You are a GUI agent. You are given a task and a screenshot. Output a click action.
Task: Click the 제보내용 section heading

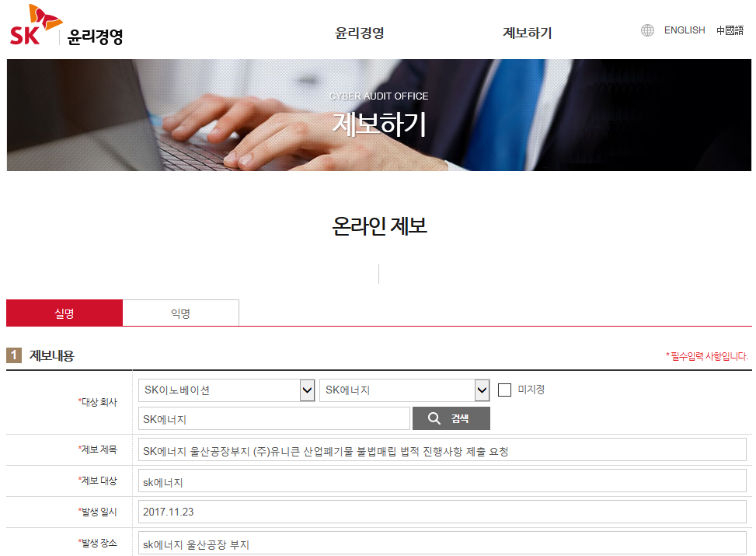point(51,355)
